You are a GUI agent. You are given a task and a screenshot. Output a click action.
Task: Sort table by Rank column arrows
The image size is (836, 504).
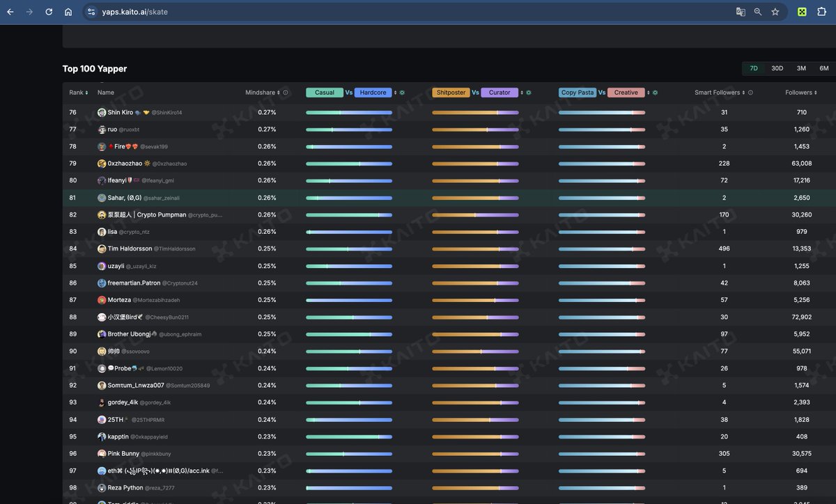[86, 93]
